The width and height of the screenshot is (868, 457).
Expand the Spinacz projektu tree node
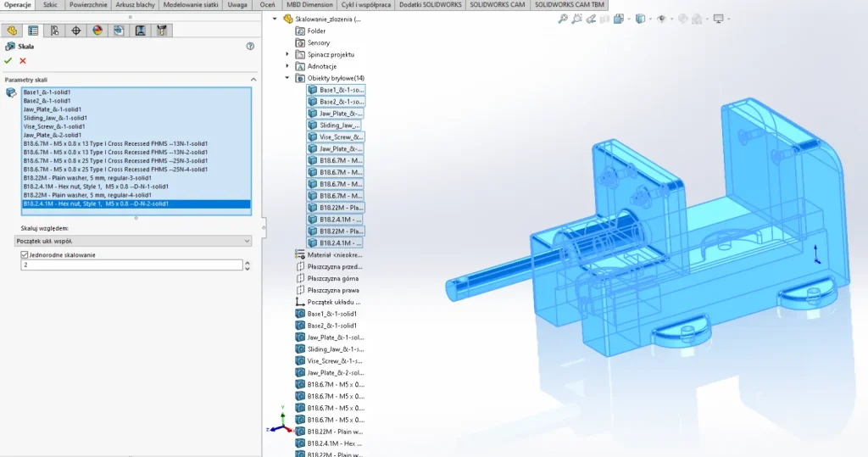[x=287, y=54]
